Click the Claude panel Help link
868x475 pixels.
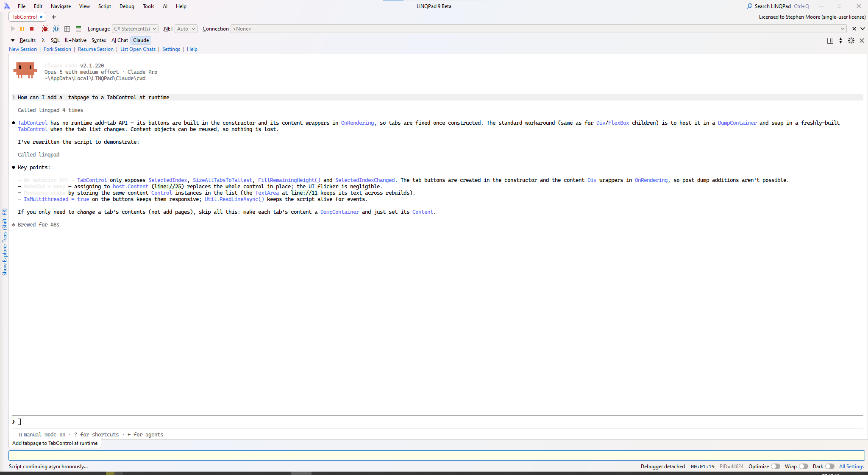click(192, 49)
